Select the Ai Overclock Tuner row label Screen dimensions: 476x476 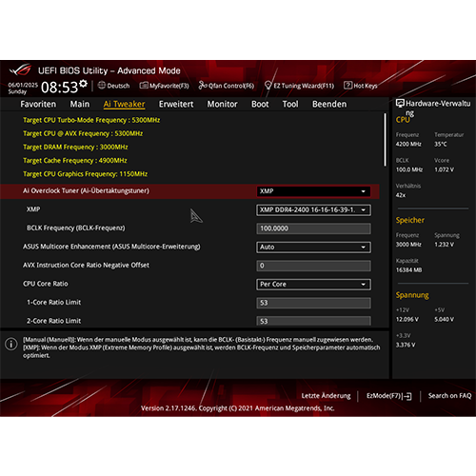pos(86,190)
